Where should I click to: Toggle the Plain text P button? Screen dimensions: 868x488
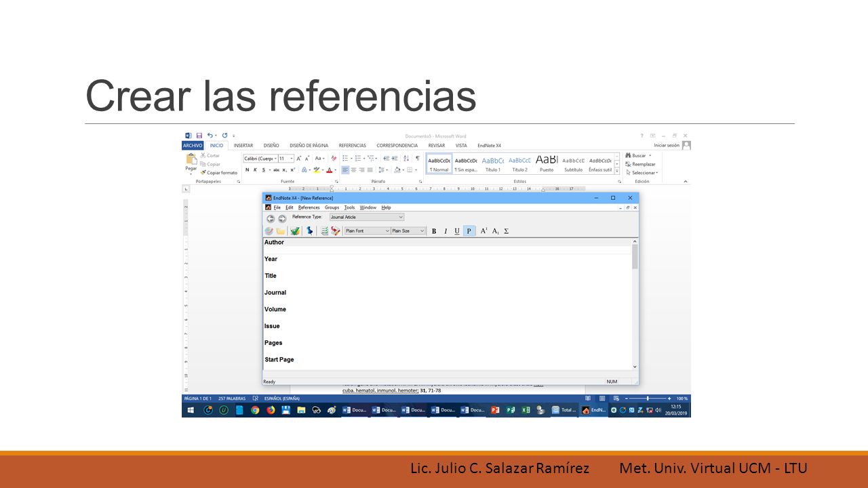tap(469, 231)
